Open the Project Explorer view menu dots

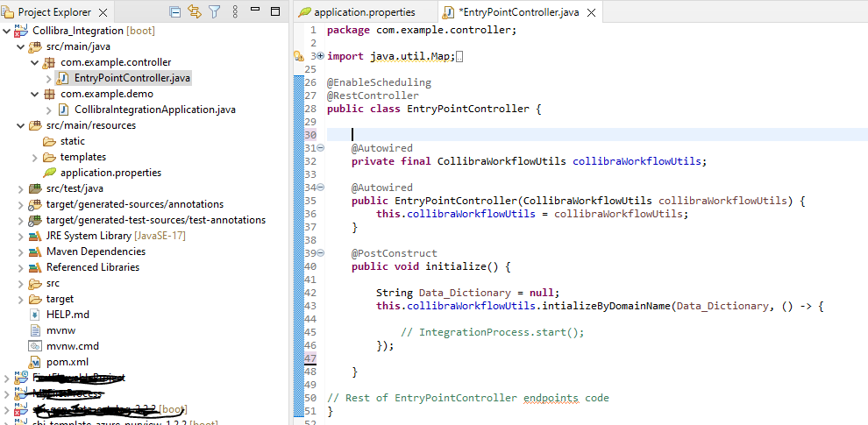click(x=235, y=11)
